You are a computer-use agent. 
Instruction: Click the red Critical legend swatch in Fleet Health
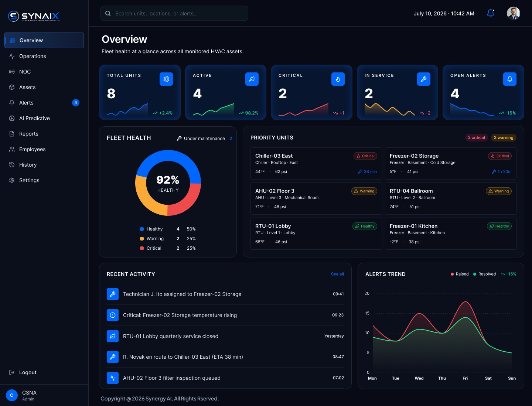[x=142, y=248]
